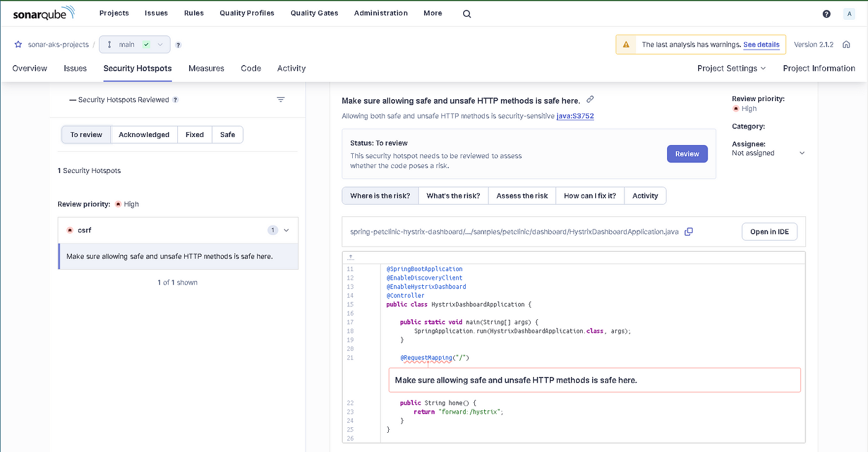The height and width of the screenshot is (452, 868).
Task: Collapse the csrf category chevron
Action: pyautogui.click(x=286, y=230)
